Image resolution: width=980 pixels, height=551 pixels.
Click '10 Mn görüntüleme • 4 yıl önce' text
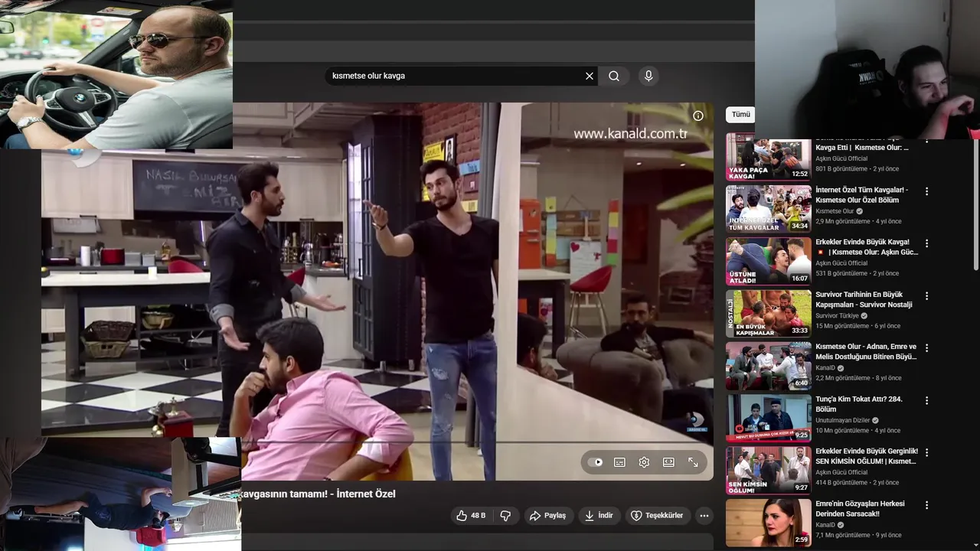coord(858,430)
